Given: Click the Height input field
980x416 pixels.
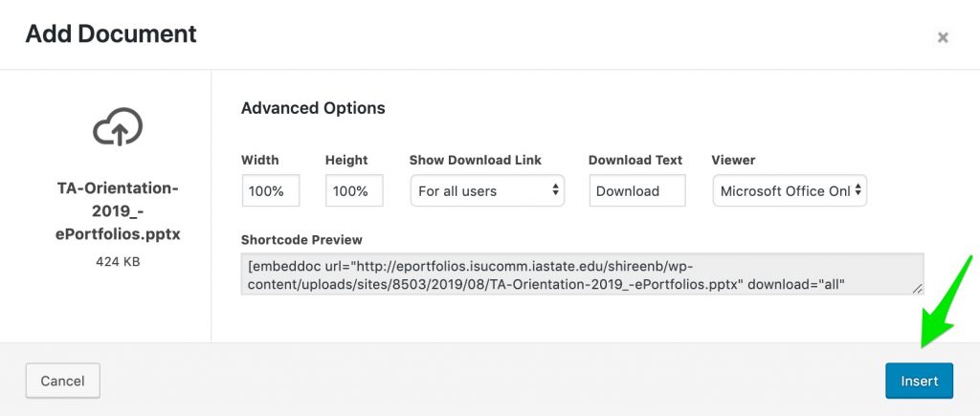Looking at the screenshot, I should point(354,190).
